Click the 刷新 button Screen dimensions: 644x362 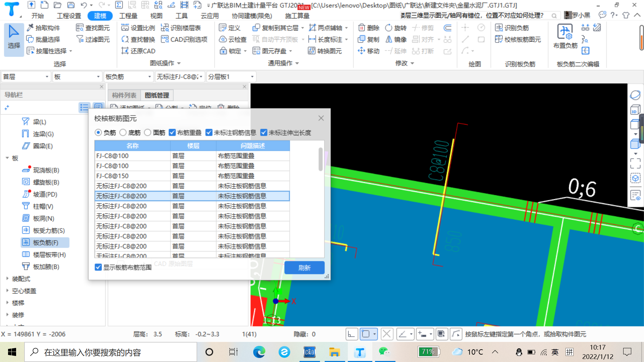[x=304, y=268]
